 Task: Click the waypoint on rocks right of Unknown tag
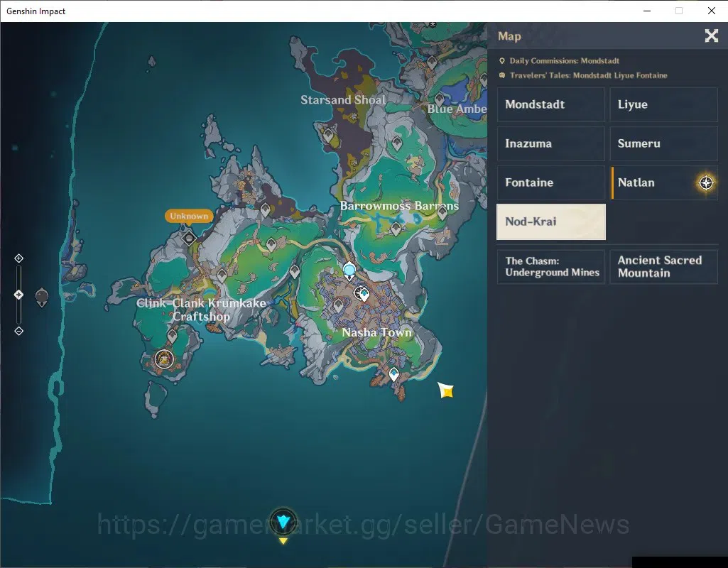coord(265,209)
